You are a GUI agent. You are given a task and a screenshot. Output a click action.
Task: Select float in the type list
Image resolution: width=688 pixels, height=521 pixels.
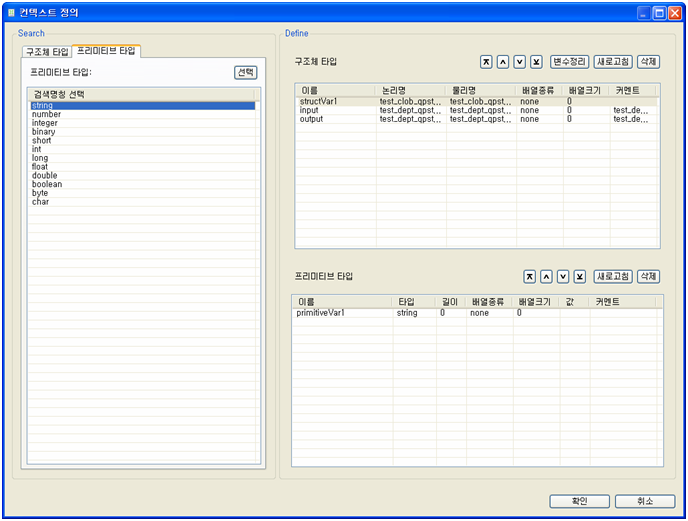coord(143,167)
